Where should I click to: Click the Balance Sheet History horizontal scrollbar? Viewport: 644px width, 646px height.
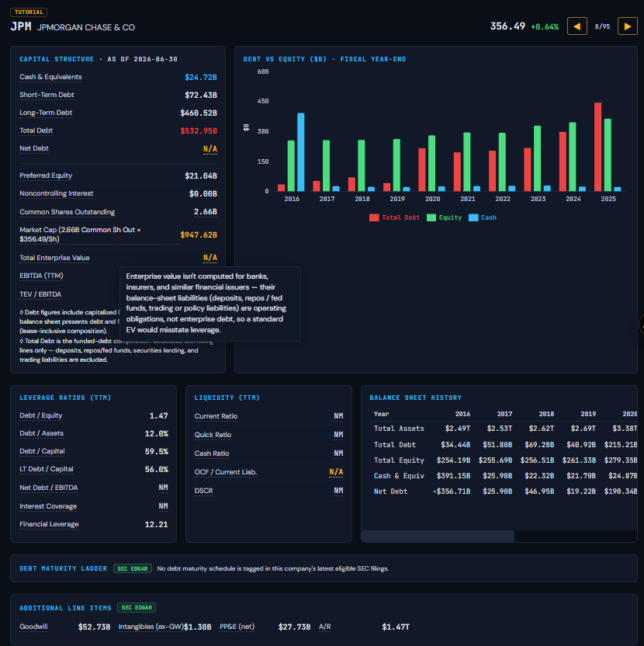[x=438, y=536]
